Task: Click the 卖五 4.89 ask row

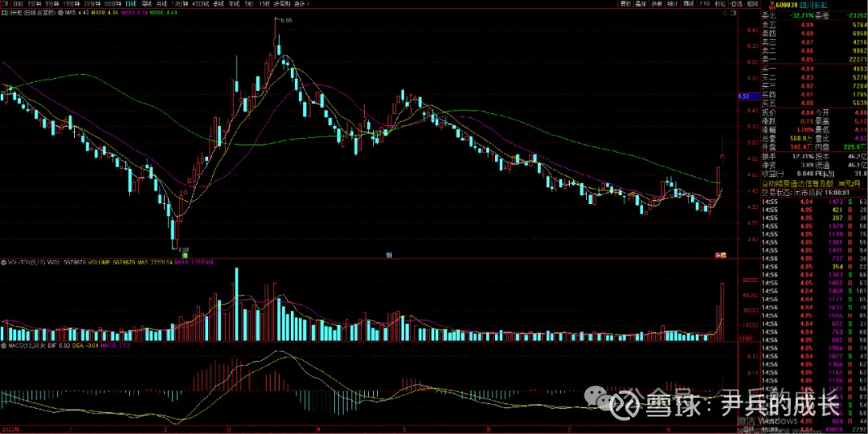Action: coord(813,26)
